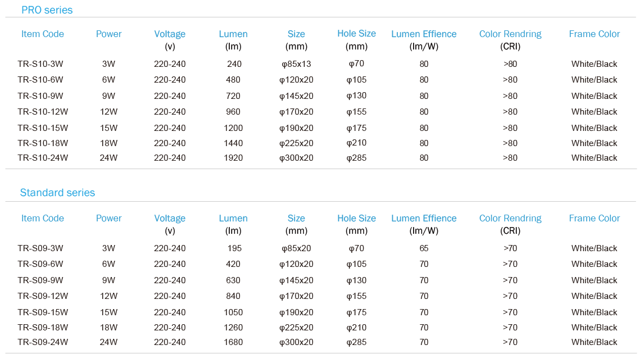644x363 pixels.
Task: Click the 1680 lumen value
Action: [x=233, y=342]
